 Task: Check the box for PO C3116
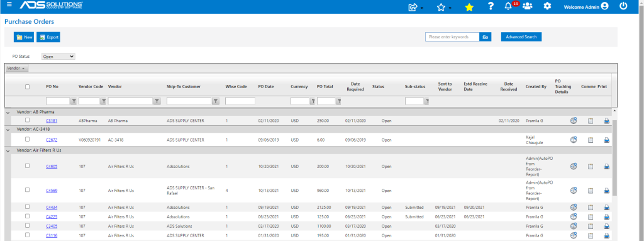[27, 235]
